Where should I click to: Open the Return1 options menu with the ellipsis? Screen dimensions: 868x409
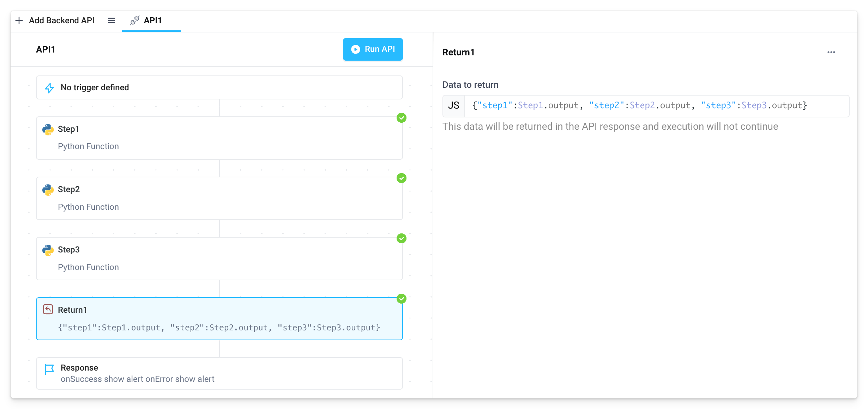831,52
